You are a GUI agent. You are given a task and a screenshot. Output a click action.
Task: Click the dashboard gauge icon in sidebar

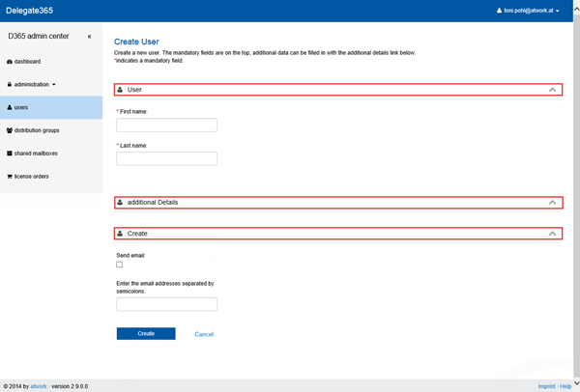coord(10,61)
